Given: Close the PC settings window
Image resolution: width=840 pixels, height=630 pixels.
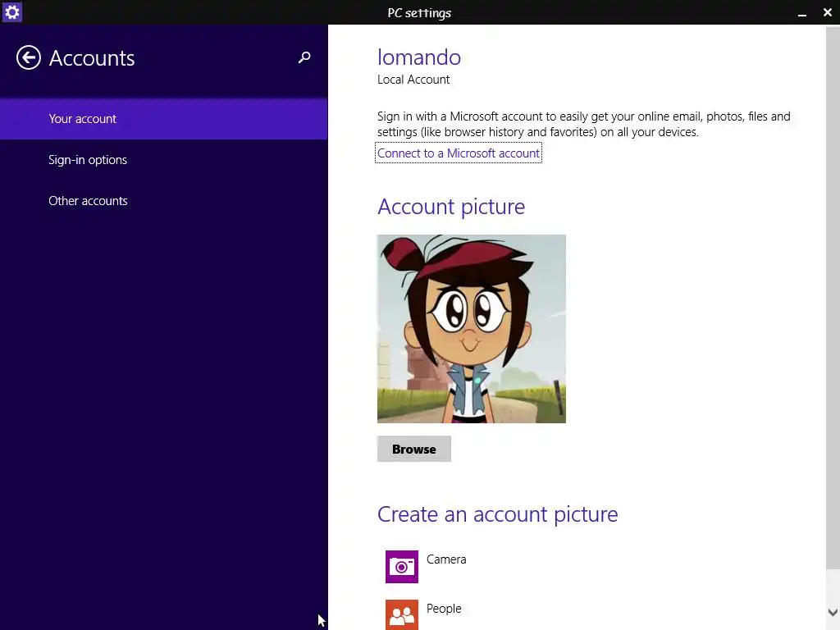Looking at the screenshot, I should pos(828,12).
